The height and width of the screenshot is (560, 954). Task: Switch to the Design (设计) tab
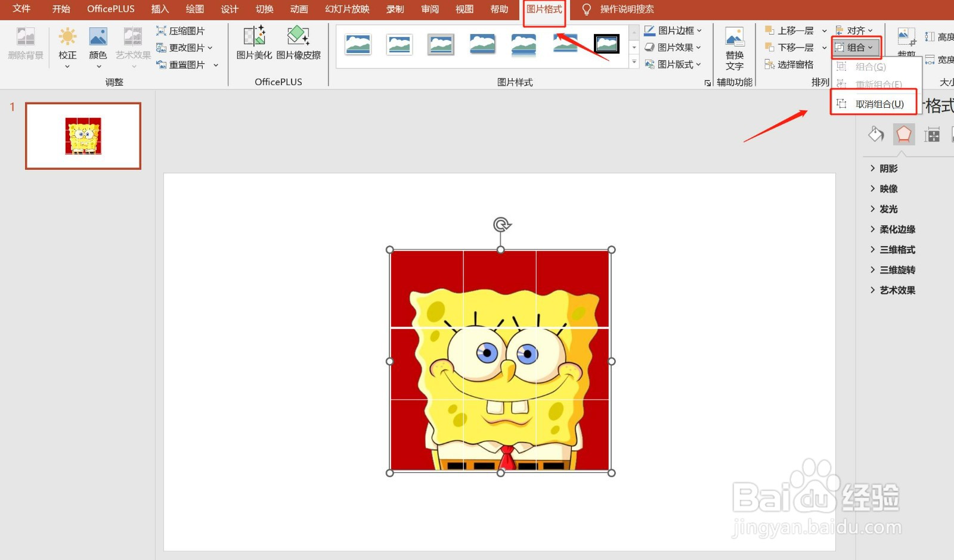pos(230,9)
